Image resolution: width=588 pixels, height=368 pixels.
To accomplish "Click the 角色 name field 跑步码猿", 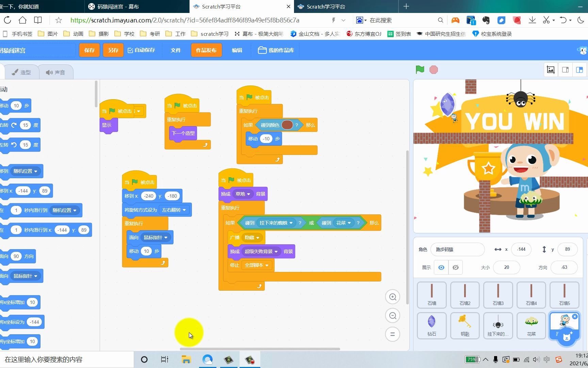I will 457,249.
